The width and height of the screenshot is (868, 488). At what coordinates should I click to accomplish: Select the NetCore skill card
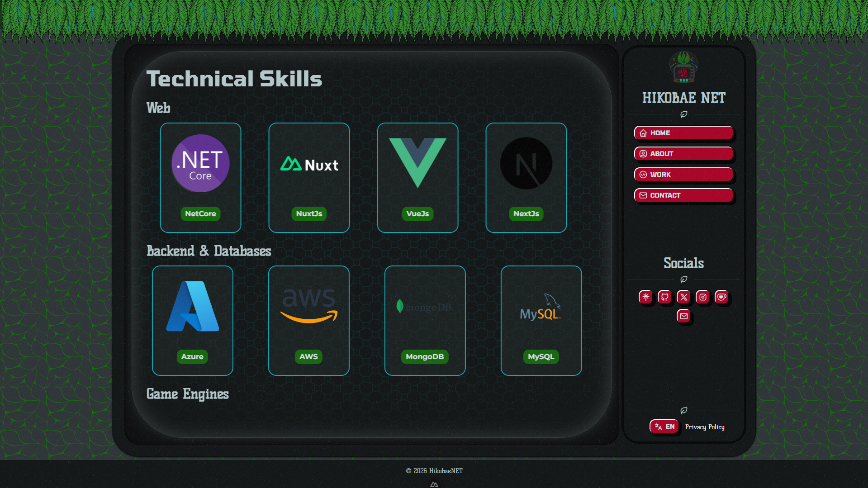point(200,177)
